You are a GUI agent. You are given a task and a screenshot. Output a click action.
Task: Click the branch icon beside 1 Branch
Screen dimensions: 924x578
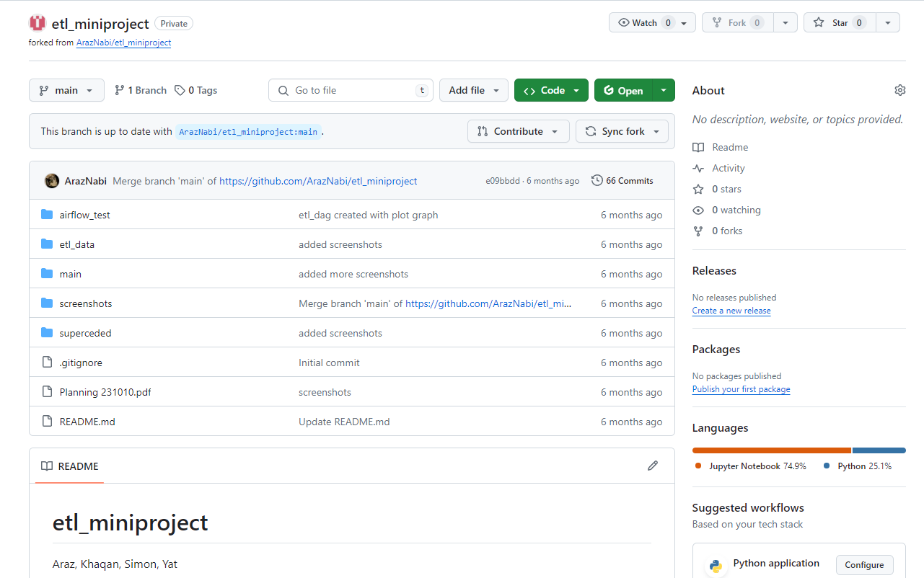119,90
